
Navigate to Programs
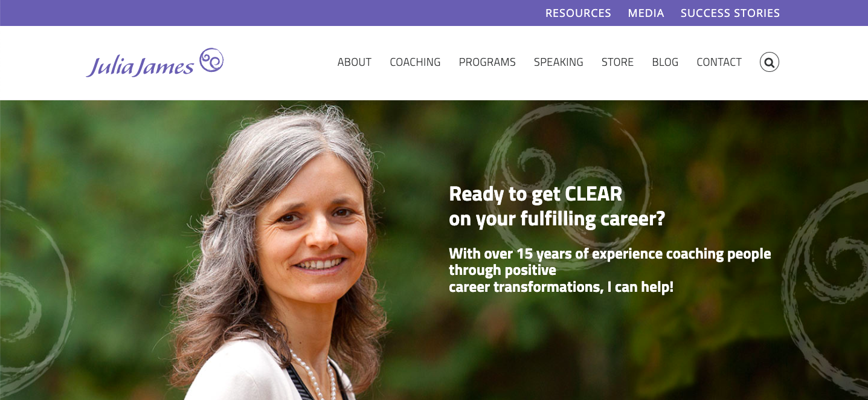pyautogui.click(x=487, y=62)
